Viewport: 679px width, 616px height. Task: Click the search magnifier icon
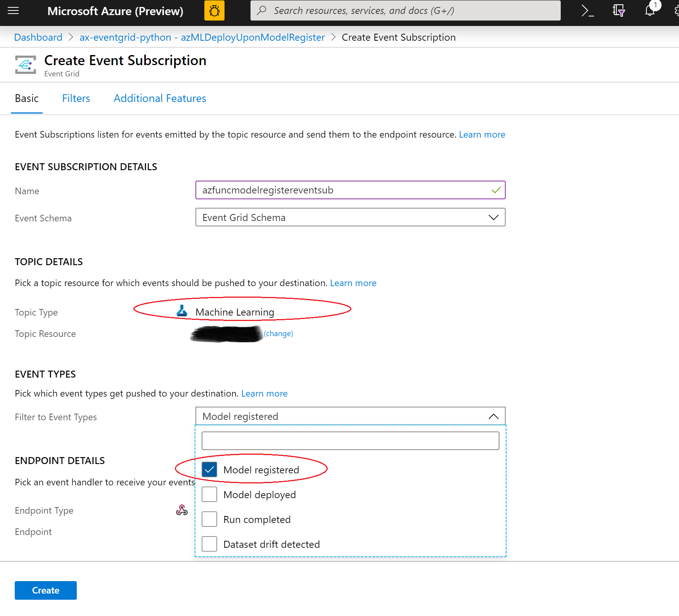click(262, 10)
